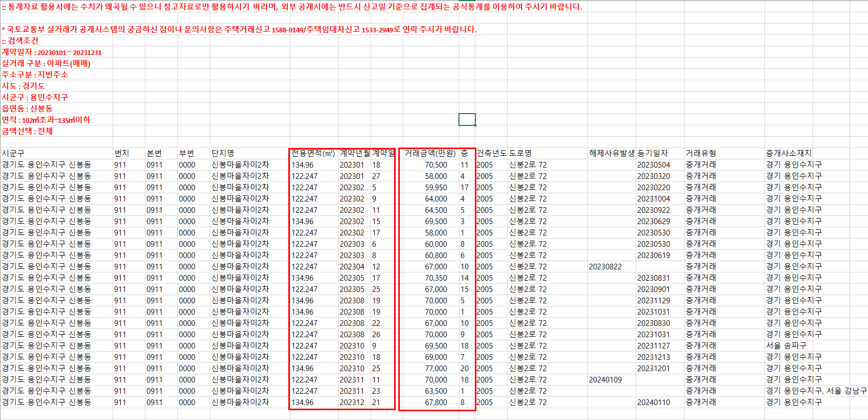The image size is (868, 420).
Task: Select the 계약년월 header cell
Action: tap(355, 153)
